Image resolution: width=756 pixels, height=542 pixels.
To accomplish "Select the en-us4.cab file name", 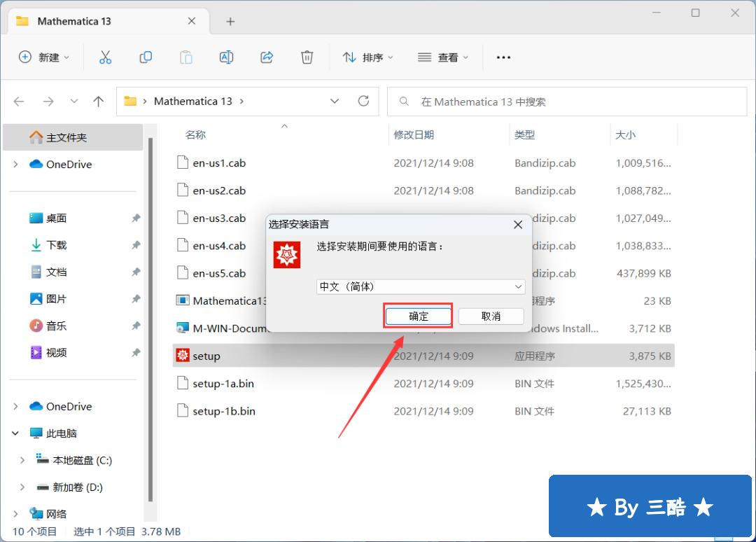I will (x=219, y=246).
